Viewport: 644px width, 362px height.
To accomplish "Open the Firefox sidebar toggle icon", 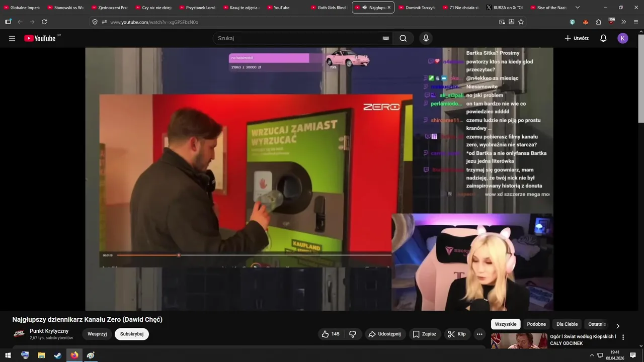I will click(x=8, y=22).
